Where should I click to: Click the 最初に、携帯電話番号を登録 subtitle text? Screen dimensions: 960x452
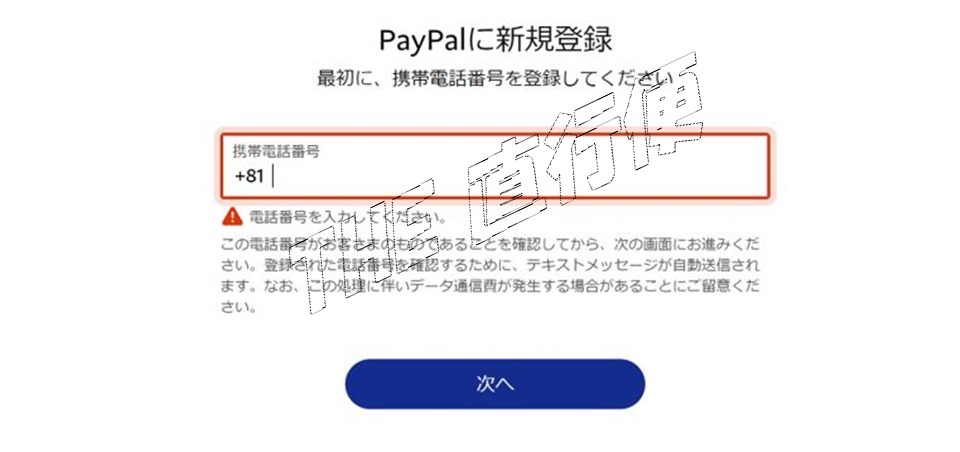click(495, 79)
